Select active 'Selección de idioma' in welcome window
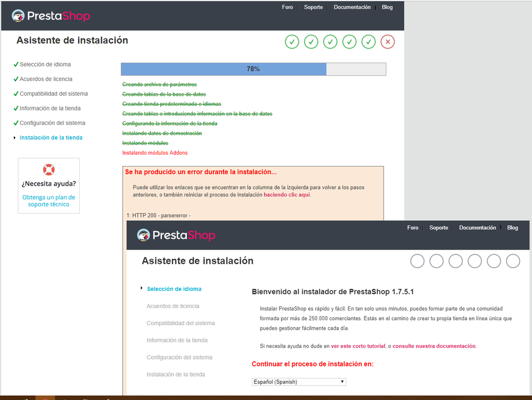 click(x=174, y=289)
